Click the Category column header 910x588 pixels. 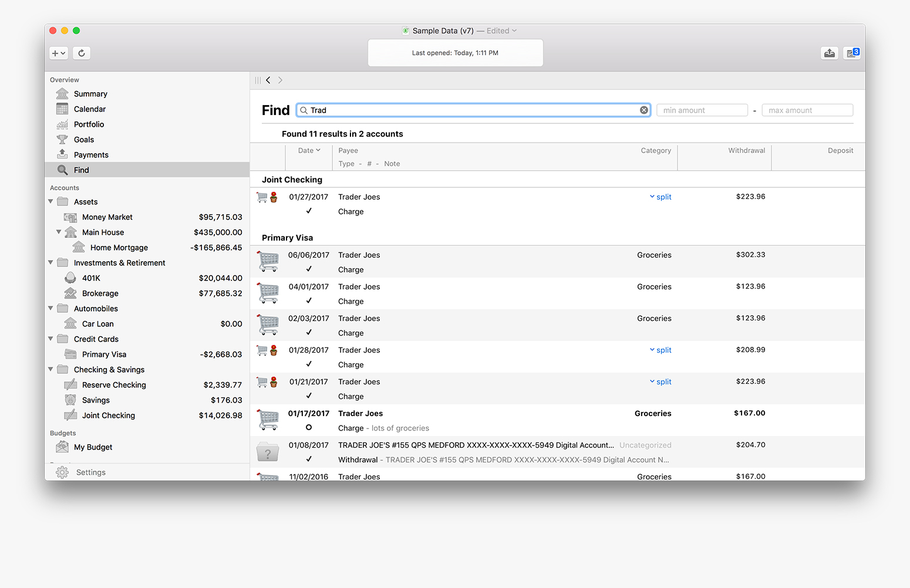[656, 151]
